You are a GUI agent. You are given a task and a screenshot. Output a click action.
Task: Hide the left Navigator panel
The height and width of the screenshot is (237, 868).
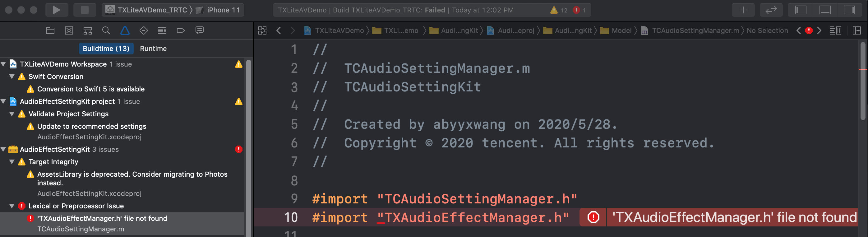click(x=800, y=10)
